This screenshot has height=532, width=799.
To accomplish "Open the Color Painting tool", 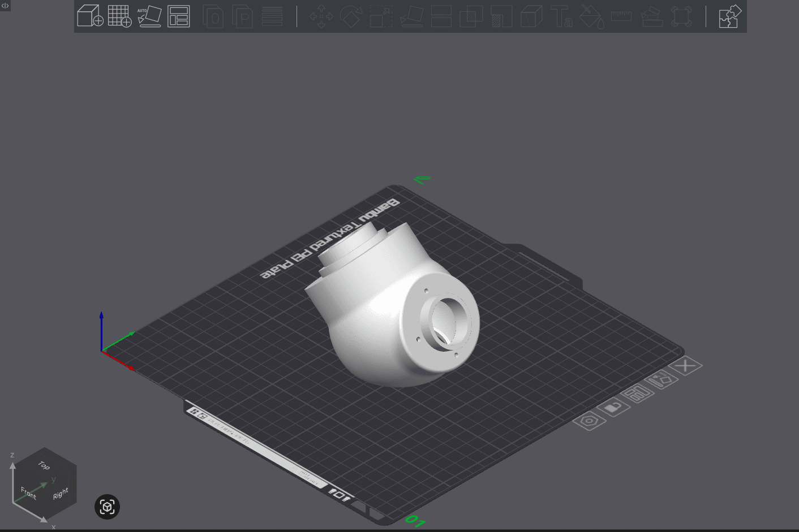I will (592, 17).
